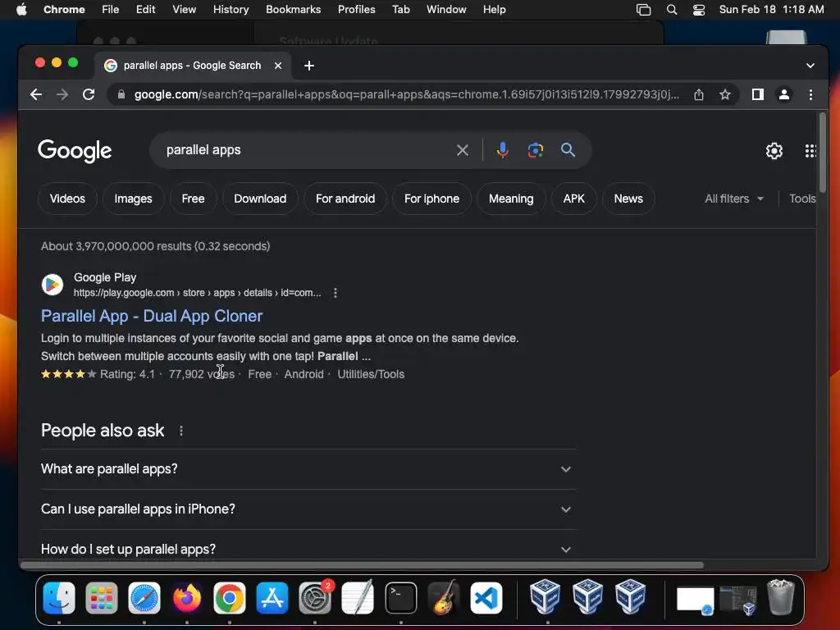Launch Visual Studio Code from dock
The image size is (840, 630).
pyautogui.click(x=486, y=598)
